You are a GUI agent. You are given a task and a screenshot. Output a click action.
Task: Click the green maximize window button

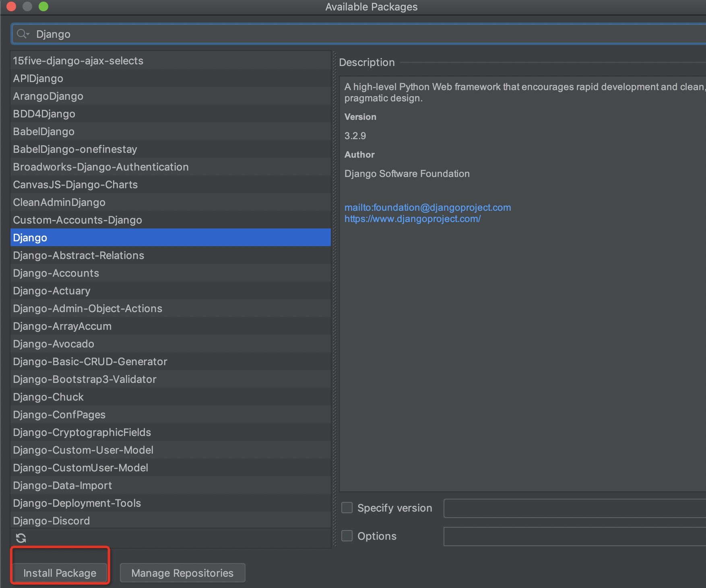[43, 6]
